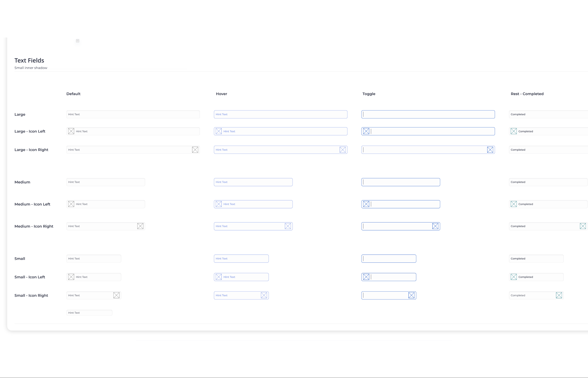Click the right icon in Toggle Large - Icon Right field

click(490, 150)
